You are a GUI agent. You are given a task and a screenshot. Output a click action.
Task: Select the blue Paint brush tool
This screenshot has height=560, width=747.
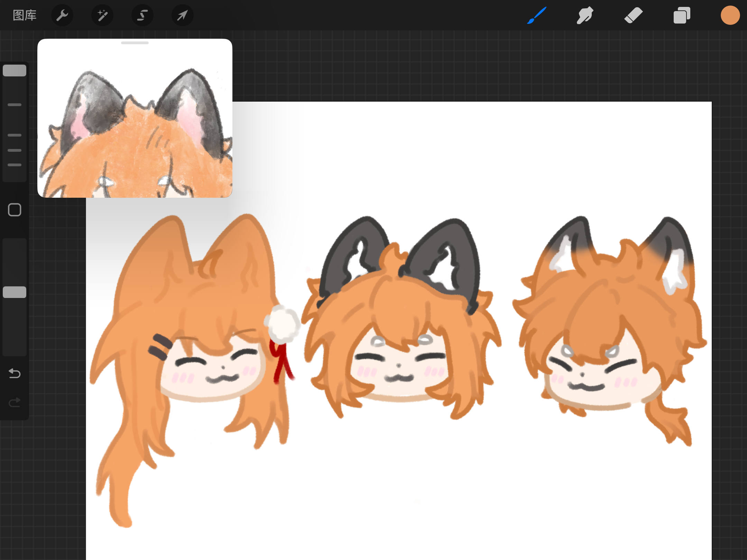(537, 15)
